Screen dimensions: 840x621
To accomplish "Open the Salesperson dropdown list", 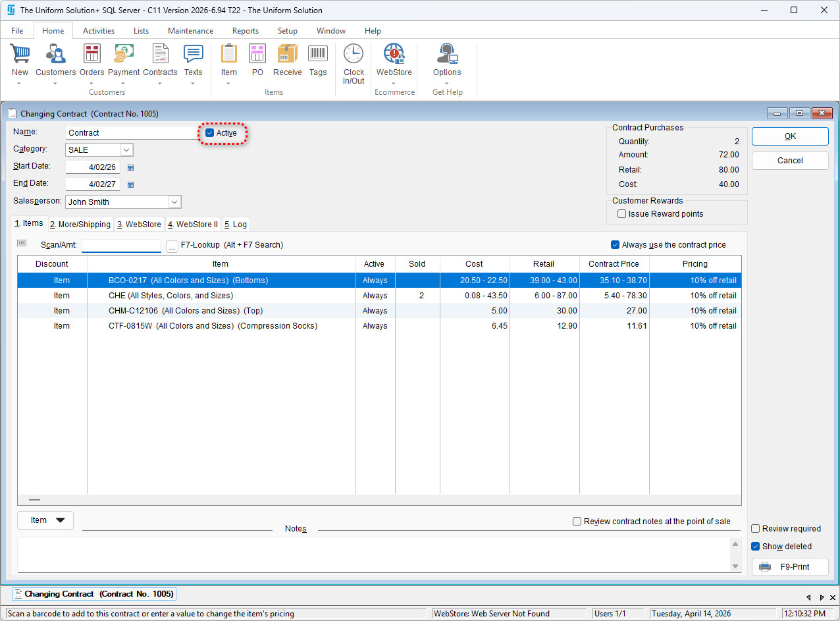I will coord(174,202).
